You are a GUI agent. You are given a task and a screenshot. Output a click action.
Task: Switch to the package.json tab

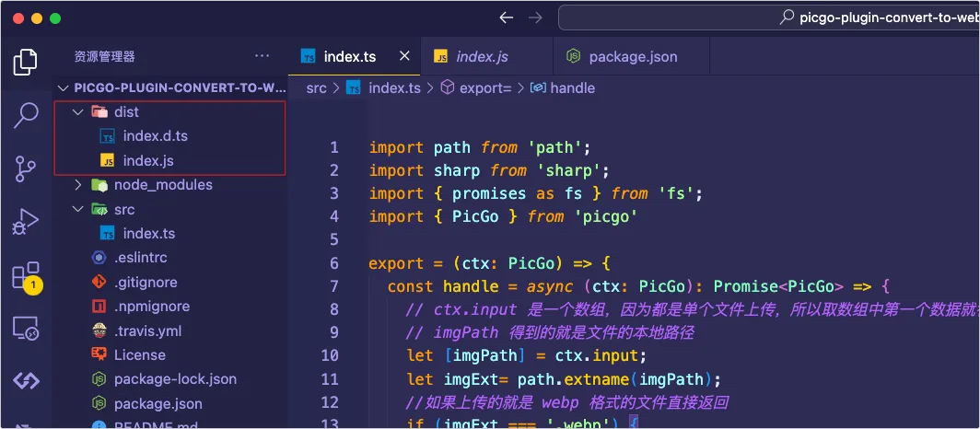[631, 57]
